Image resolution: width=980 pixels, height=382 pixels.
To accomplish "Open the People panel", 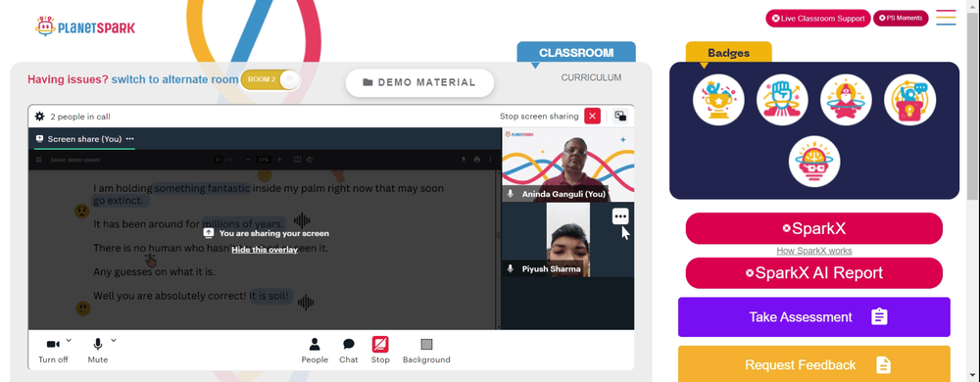I will coord(315,351).
